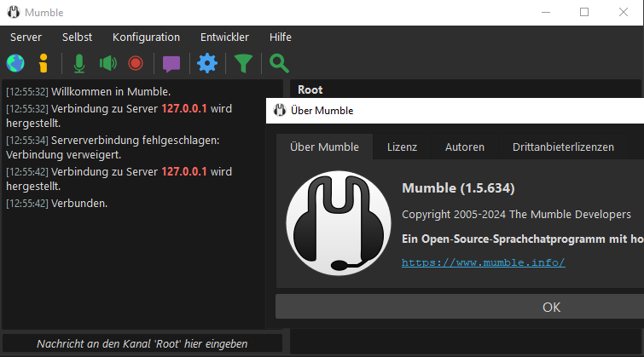
Task: Open settings via the blue gear icon
Action: (207, 64)
